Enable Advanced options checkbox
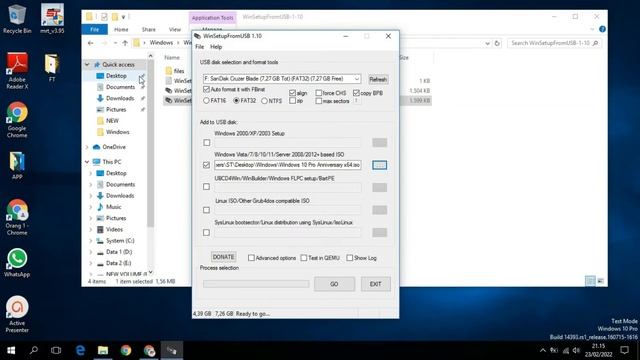 click(x=251, y=258)
